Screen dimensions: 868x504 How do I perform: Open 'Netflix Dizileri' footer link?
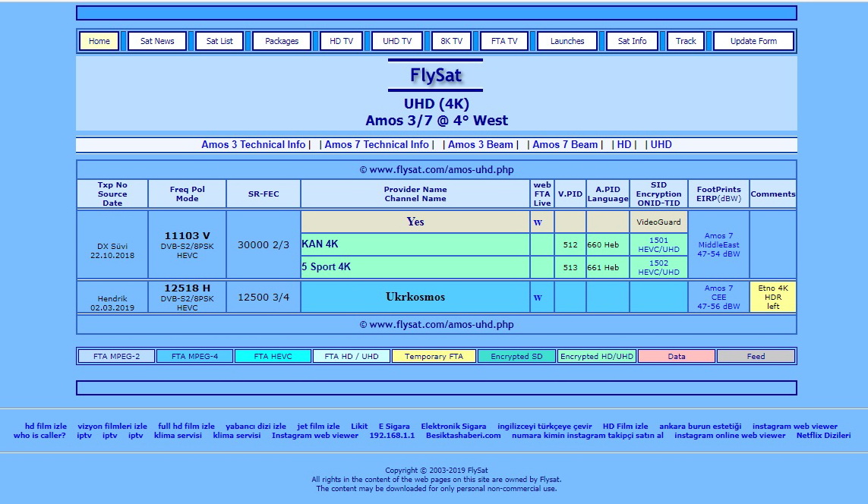[x=823, y=436]
